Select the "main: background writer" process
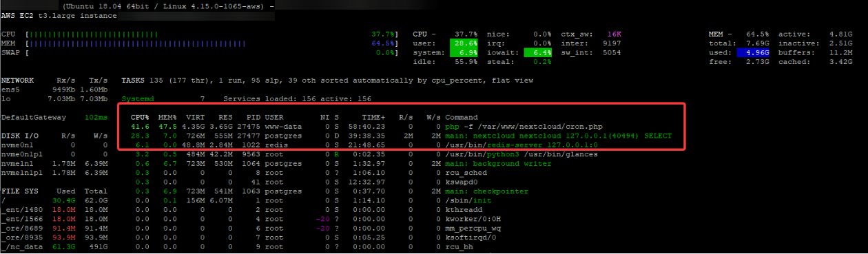 coord(498,164)
